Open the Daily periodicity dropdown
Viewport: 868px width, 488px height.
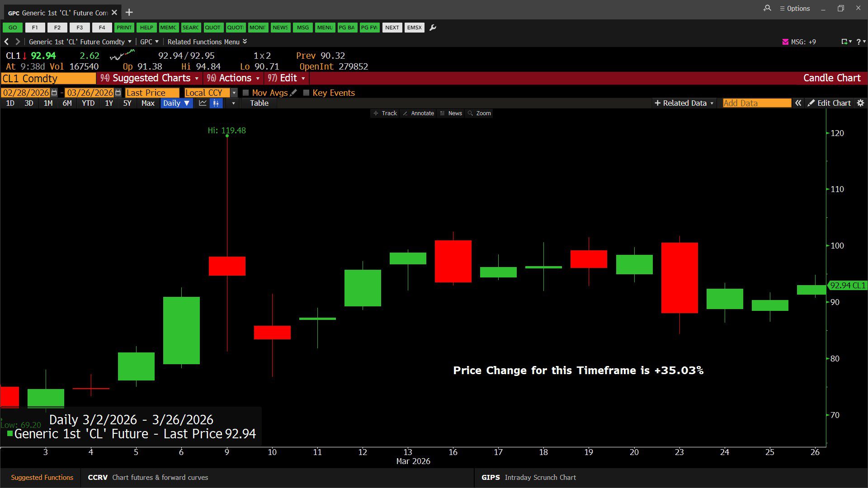coord(176,103)
